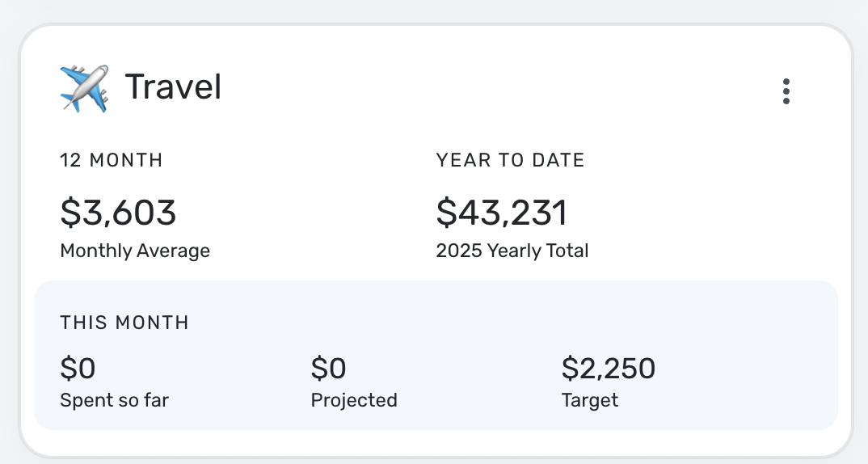Select the Travel category title
868x464 pixels.
pos(173,87)
